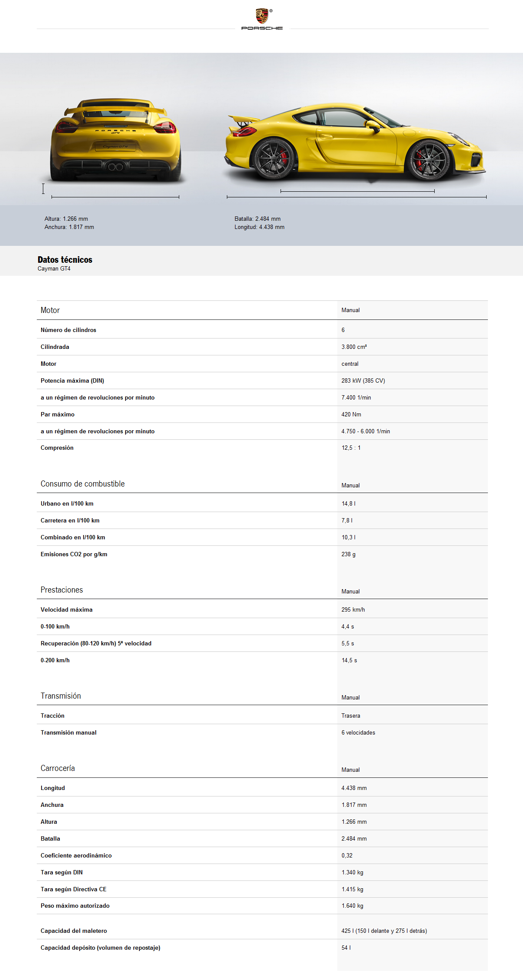Click the 'Trasera' traction value
The height and width of the screenshot is (980, 523).
point(351,716)
